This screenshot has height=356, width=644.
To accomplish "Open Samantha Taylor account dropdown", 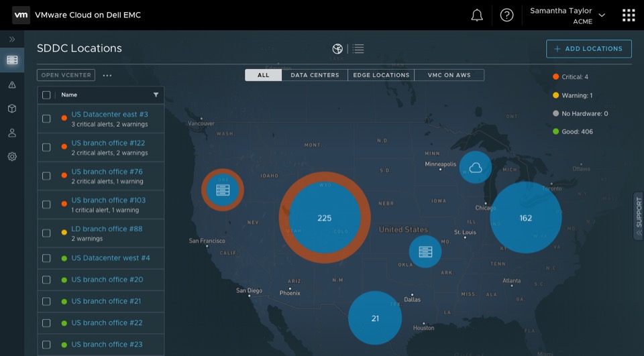I will tap(567, 15).
